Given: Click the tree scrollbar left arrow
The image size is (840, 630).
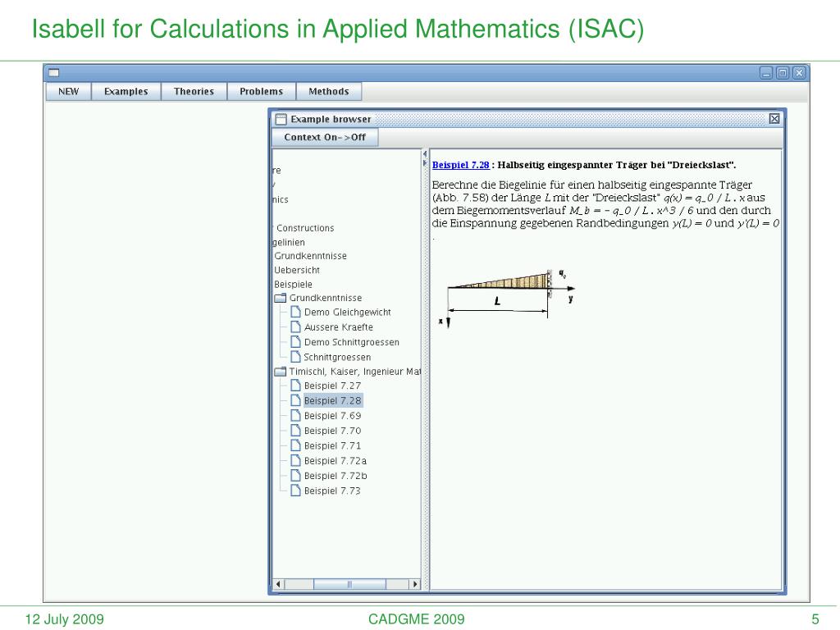Looking at the screenshot, I should (278, 584).
